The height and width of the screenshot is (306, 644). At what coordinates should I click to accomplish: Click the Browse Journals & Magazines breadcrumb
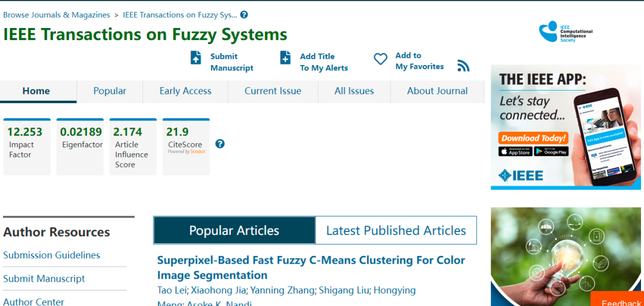57,15
